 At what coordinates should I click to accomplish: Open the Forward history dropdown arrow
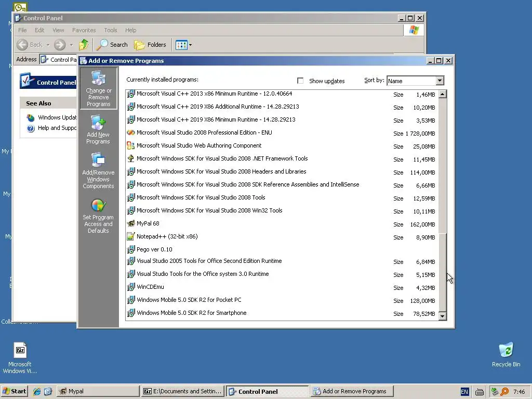(71, 45)
